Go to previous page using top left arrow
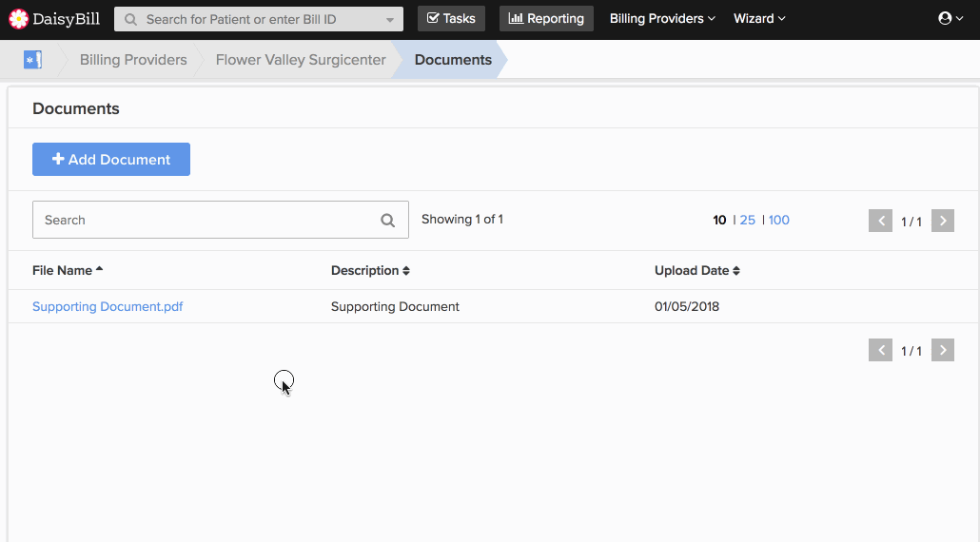This screenshot has width=980, height=542. [x=880, y=221]
